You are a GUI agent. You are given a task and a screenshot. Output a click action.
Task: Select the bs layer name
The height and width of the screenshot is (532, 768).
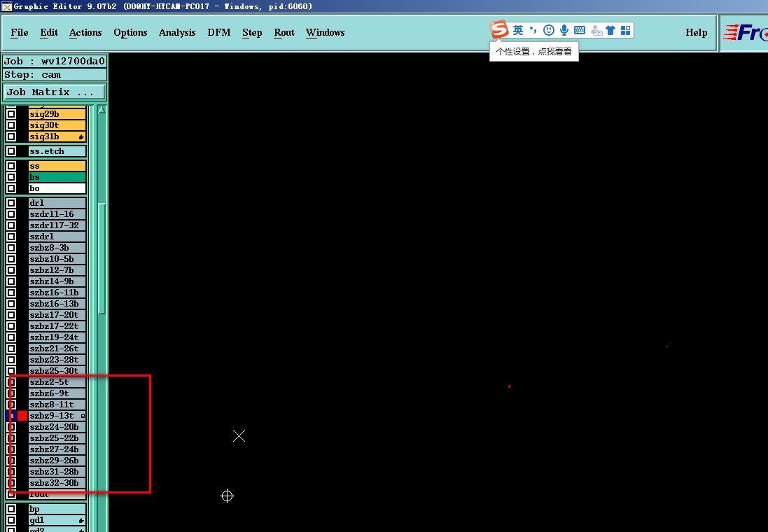[57, 177]
